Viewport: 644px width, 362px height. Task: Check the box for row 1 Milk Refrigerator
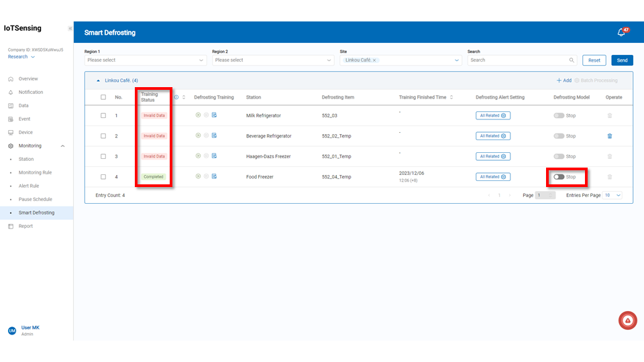click(103, 115)
